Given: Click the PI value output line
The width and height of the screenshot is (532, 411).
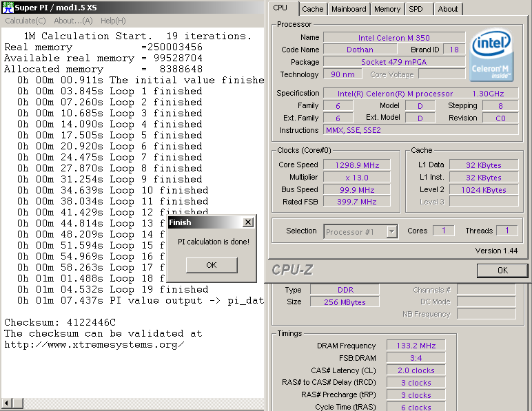Looking at the screenshot, I should (x=141, y=301).
